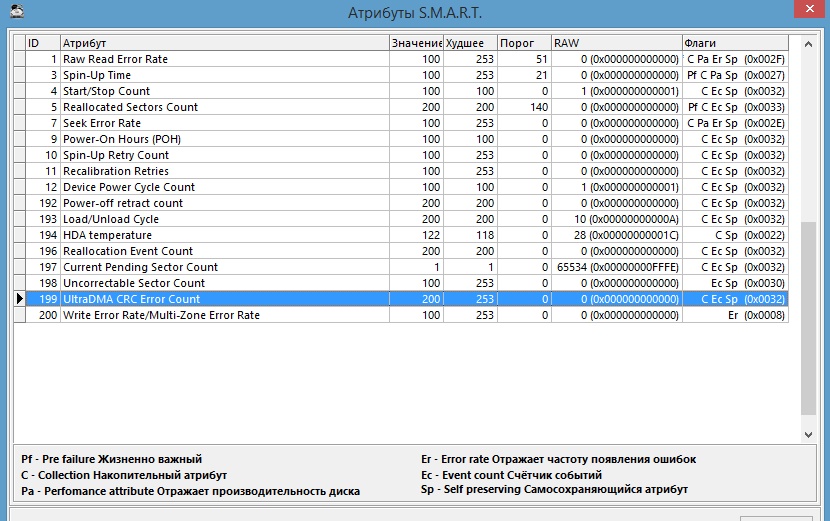Click the ID column header

click(x=43, y=43)
